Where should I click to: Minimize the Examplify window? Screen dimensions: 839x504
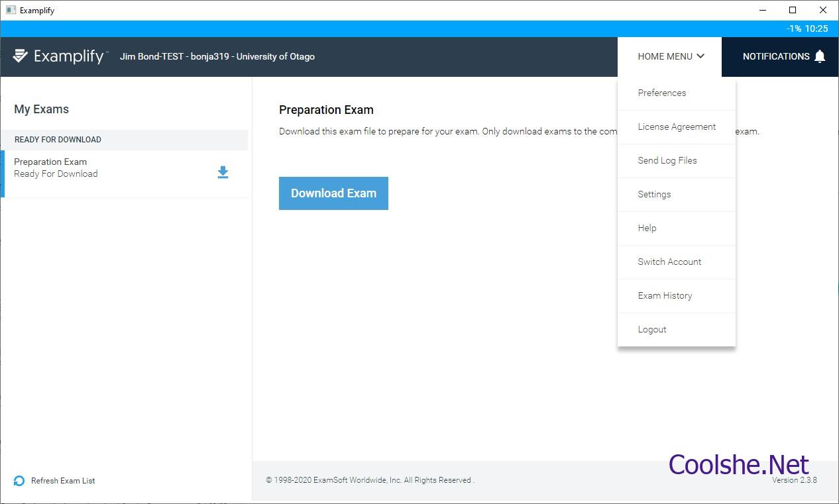[x=761, y=10]
